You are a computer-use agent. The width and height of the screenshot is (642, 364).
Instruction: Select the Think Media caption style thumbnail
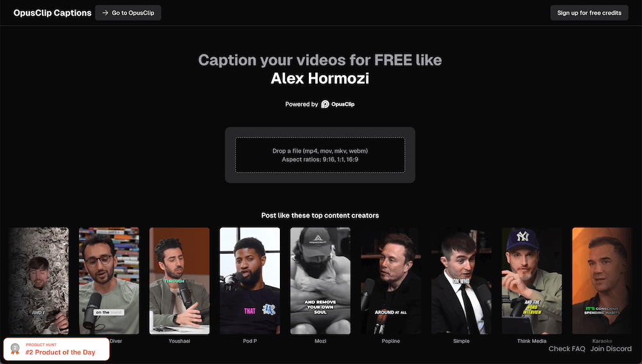532,281
